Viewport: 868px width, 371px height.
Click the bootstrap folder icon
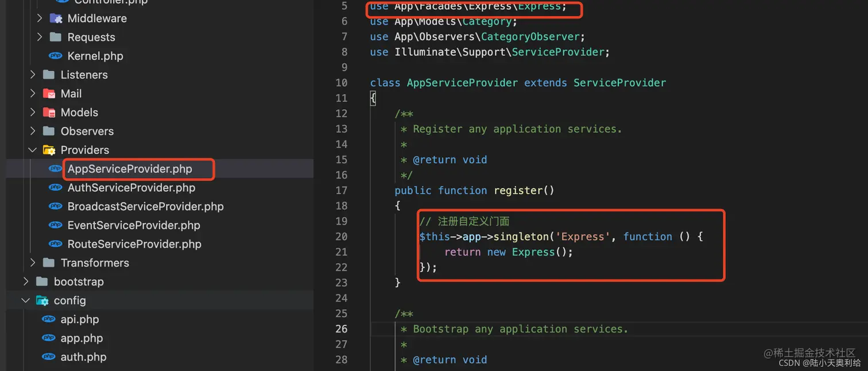[42, 281]
